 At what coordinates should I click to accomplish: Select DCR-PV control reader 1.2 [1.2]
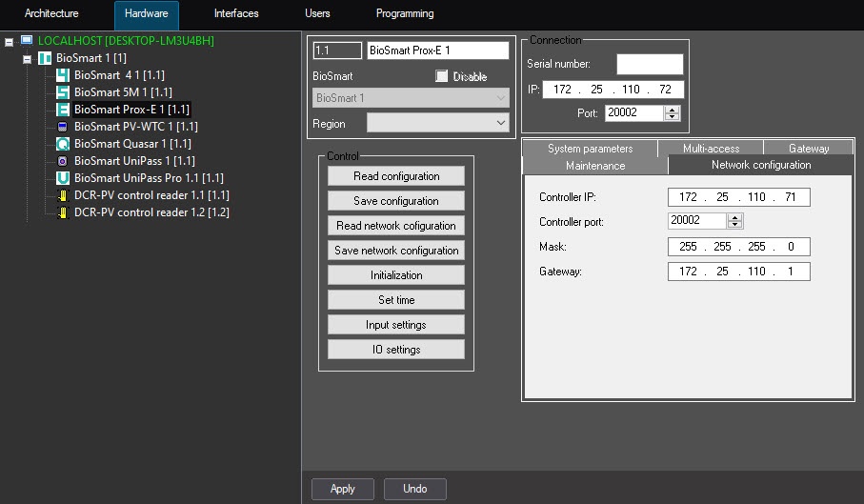(151, 212)
